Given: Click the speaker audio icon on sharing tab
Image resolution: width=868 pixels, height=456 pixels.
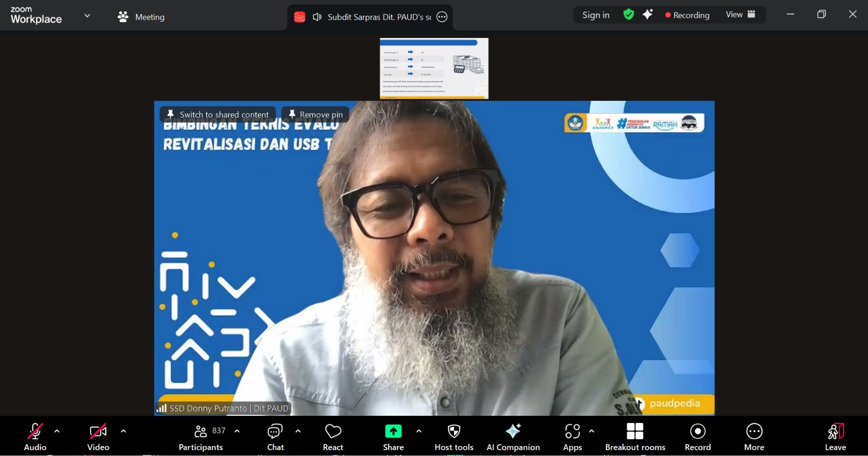Looking at the screenshot, I should (317, 17).
